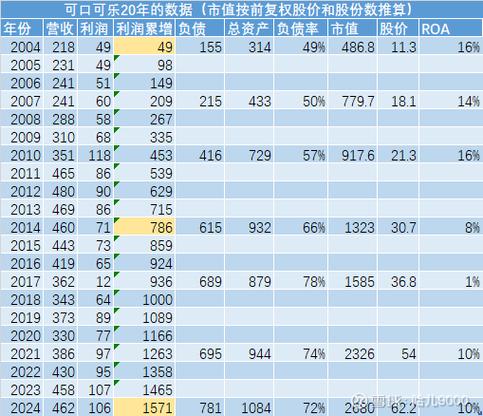Select revenue cell 218 in 2004 row

coord(60,46)
